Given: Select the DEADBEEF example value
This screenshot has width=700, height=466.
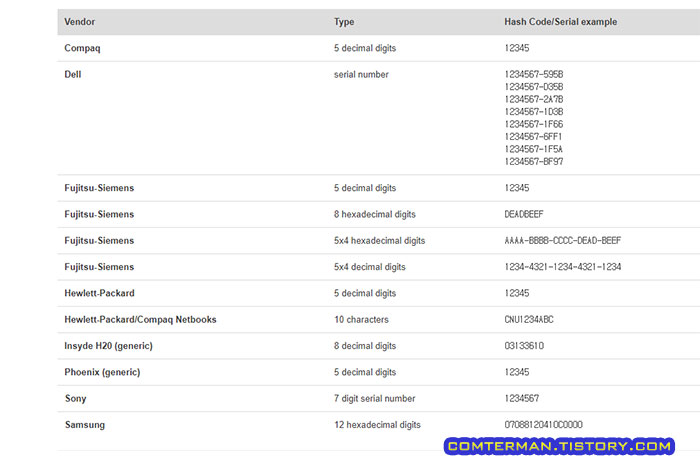Looking at the screenshot, I should coord(524,214).
